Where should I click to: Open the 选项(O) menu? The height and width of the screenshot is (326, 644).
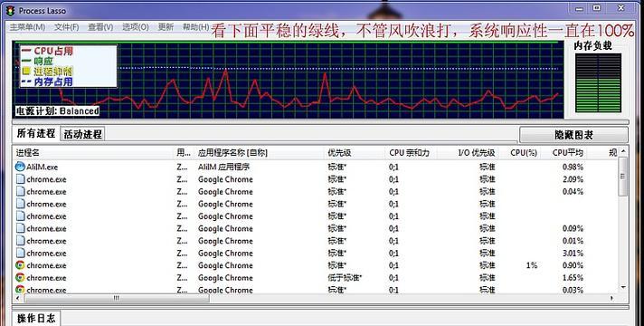coord(135,27)
